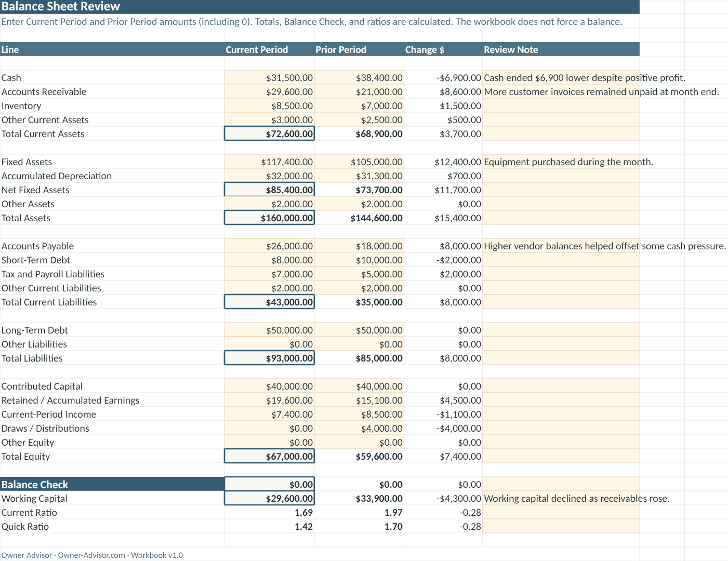Select the Other Current Assets row label
Image resolution: width=728 pixels, height=561 pixels.
pos(45,119)
